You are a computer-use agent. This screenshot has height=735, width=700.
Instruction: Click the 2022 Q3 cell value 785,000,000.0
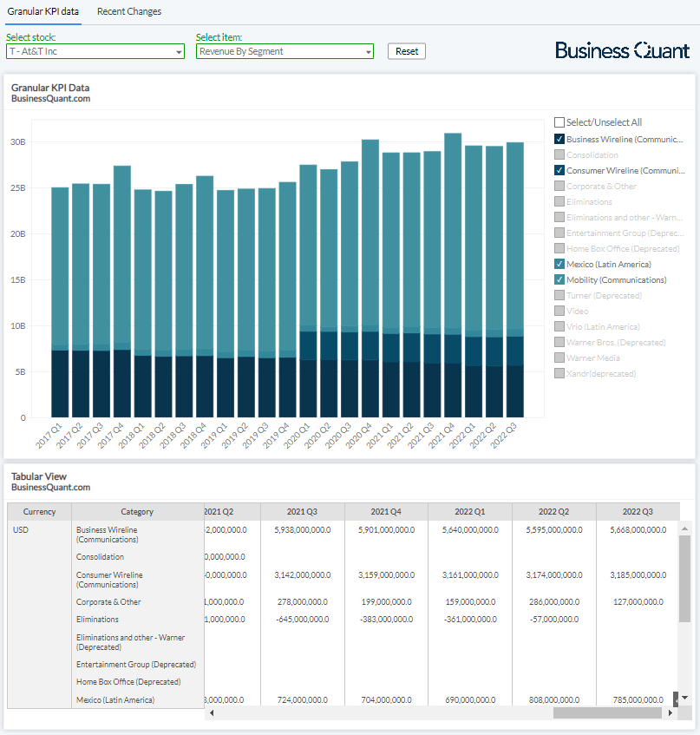click(638, 699)
